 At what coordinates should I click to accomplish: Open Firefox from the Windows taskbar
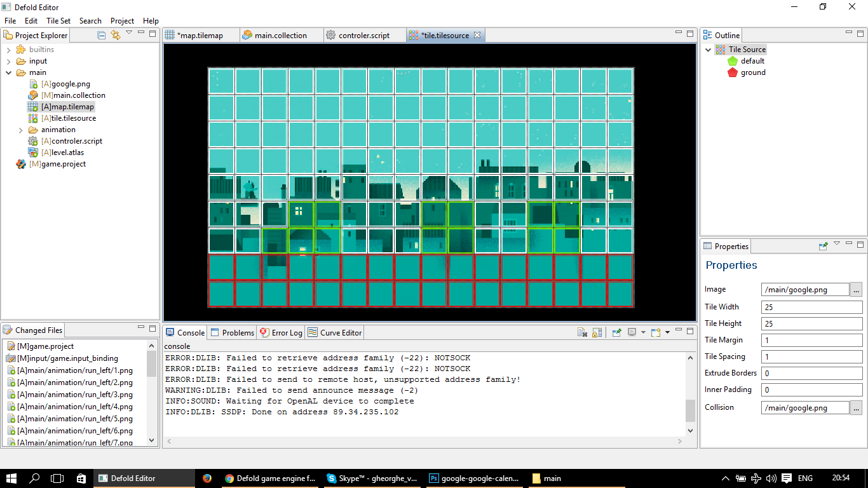pos(207,478)
